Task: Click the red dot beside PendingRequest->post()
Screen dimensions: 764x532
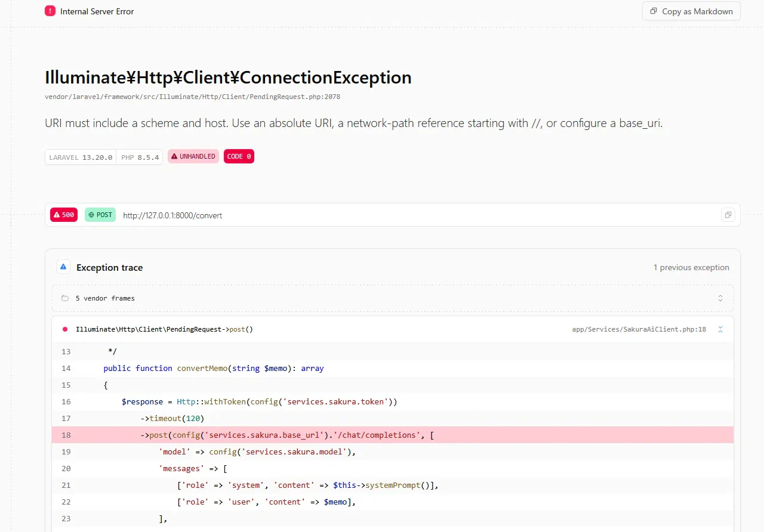Action: 65,329
